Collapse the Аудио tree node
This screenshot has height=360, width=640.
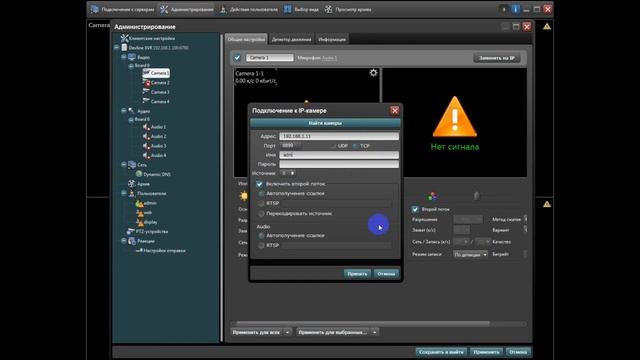124,111
